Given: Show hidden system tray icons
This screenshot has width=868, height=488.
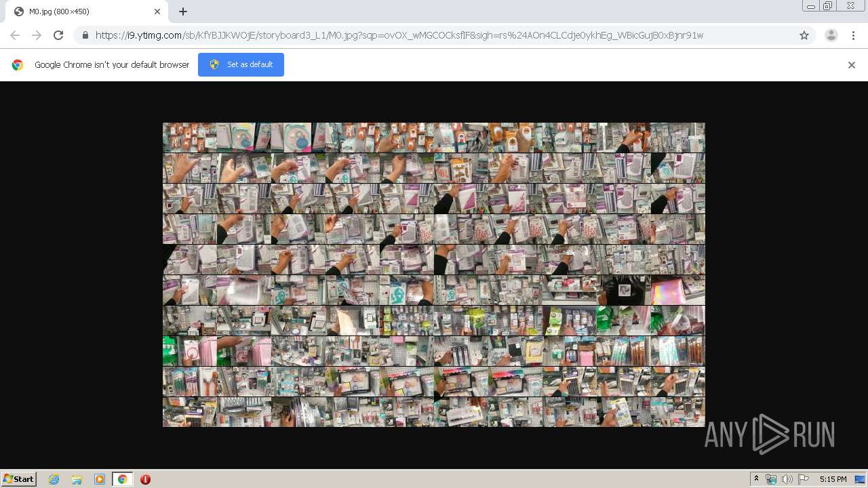Looking at the screenshot, I should 756,479.
